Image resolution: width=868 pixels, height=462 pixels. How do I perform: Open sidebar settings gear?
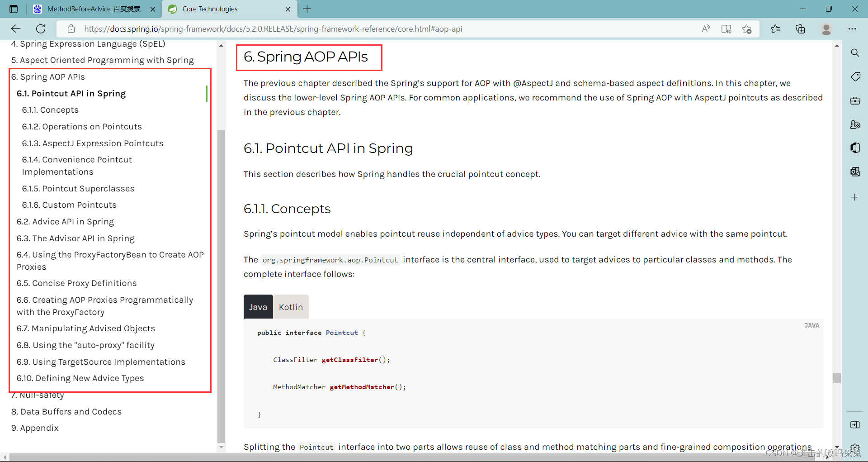click(855, 448)
